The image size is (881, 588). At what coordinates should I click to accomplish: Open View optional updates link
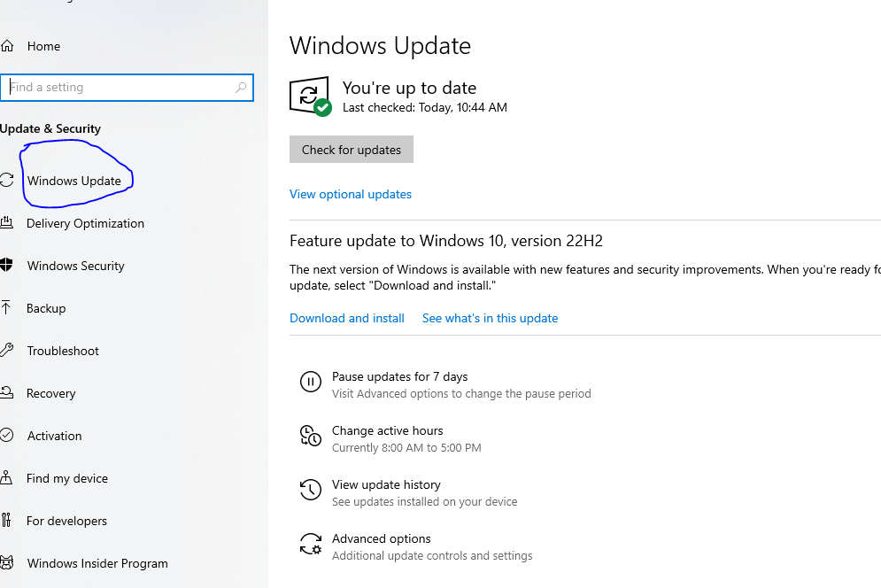pos(351,194)
